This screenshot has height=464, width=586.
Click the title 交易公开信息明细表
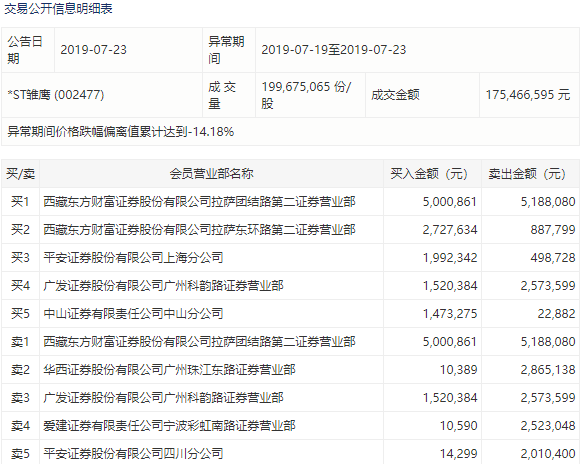point(59,9)
